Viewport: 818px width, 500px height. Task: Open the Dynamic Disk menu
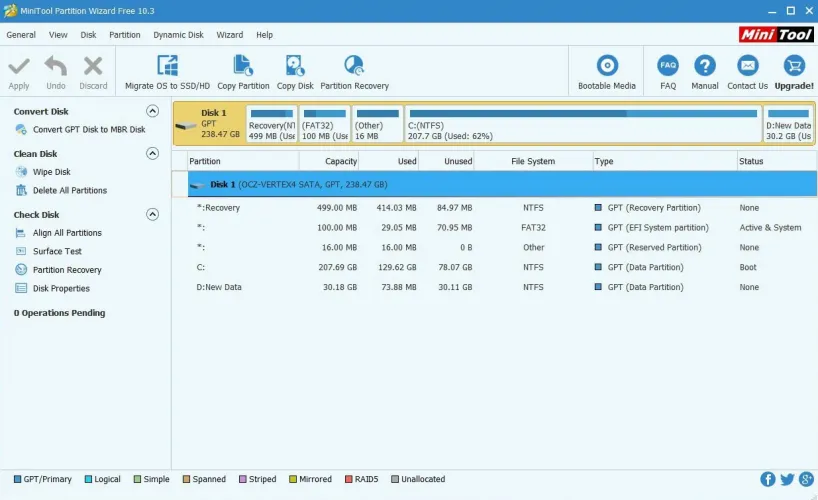tap(178, 35)
